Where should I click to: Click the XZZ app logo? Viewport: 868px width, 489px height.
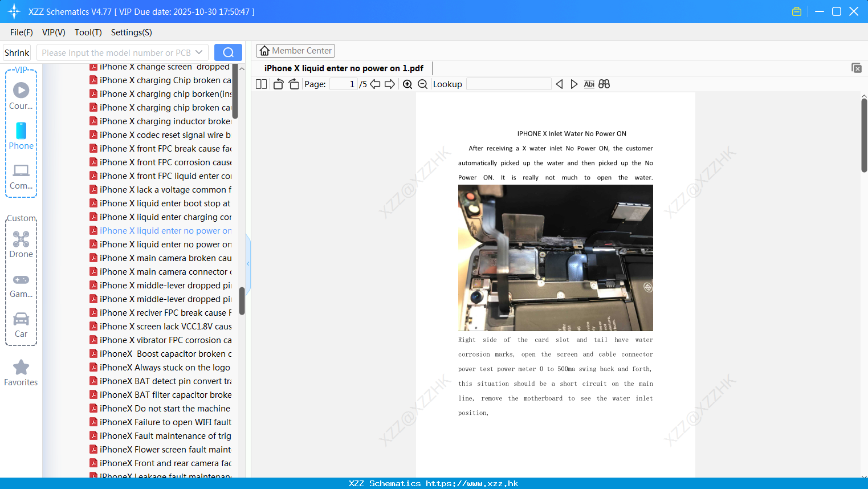14,11
